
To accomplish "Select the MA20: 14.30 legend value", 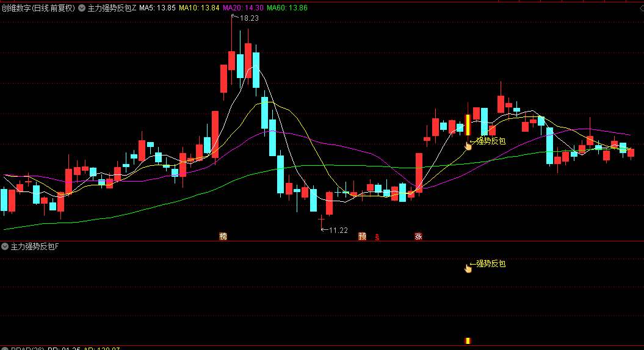I will [243, 8].
